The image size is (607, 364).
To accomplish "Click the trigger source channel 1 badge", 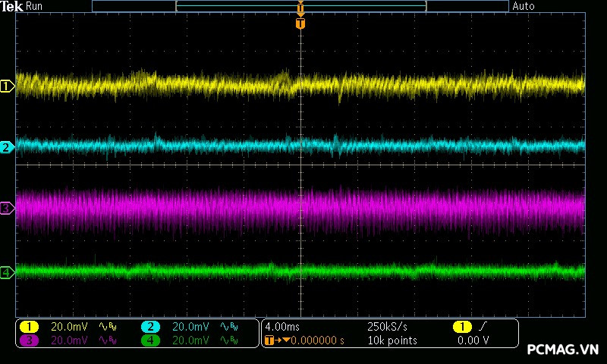I will pos(462,327).
